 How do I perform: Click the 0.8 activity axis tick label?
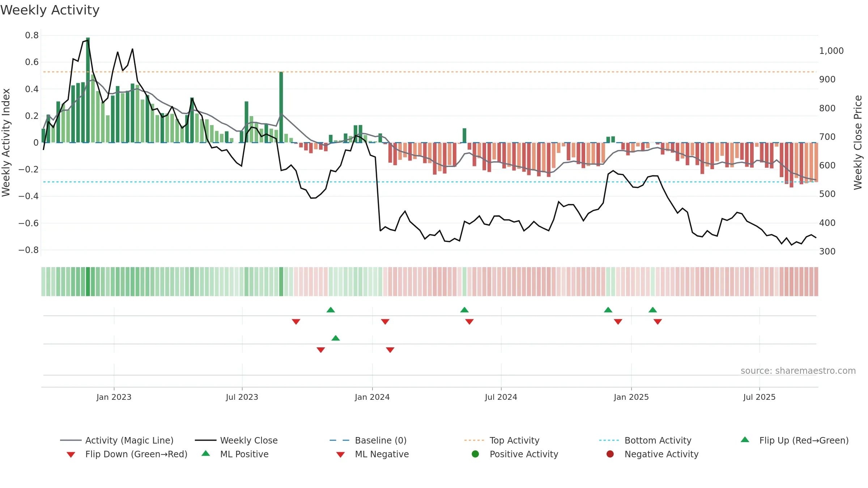(x=32, y=35)
